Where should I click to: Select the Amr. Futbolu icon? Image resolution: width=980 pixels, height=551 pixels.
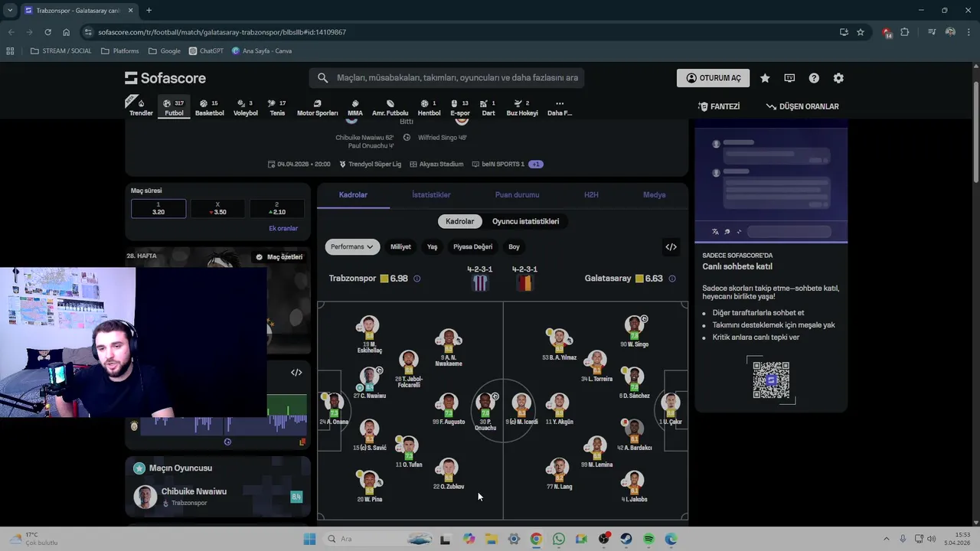[390, 107]
